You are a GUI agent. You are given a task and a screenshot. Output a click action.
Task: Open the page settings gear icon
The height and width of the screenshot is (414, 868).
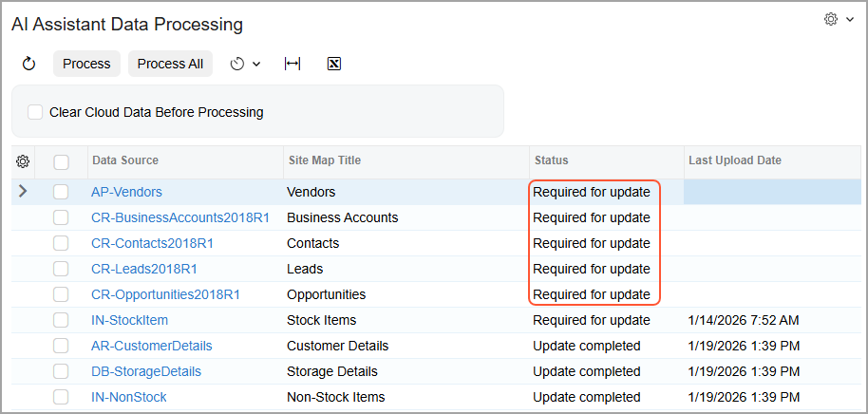coord(830,20)
